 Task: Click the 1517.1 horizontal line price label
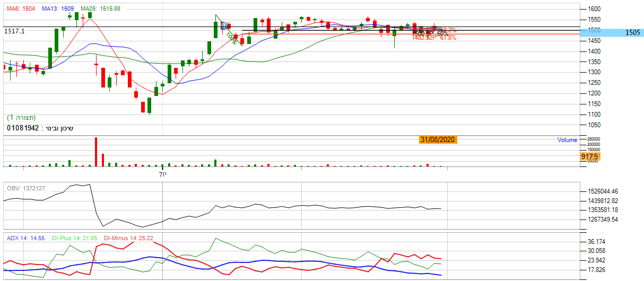[x=14, y=31]
